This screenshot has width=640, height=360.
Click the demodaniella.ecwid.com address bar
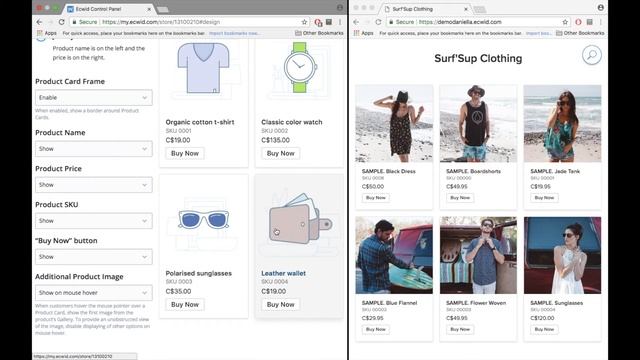[x=478, y=22]
